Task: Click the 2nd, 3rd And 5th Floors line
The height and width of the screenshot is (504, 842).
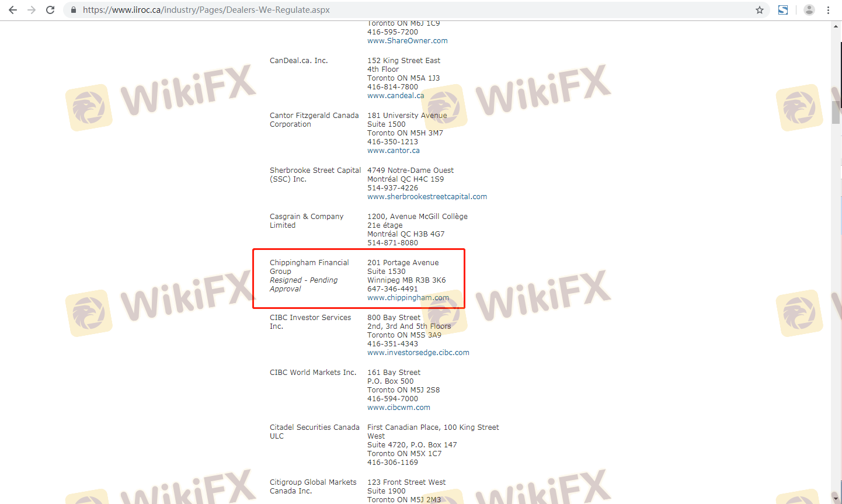Action: click(409, 326)
